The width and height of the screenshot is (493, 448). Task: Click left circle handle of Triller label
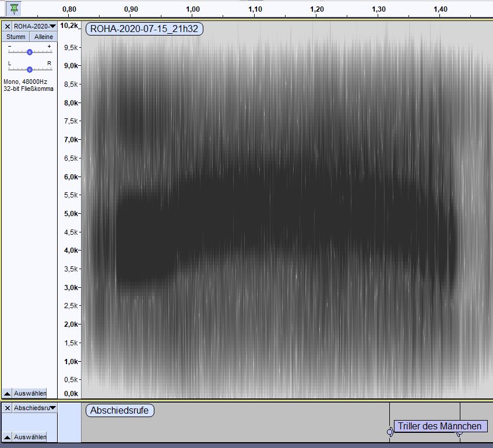click(x=390, y=432)
